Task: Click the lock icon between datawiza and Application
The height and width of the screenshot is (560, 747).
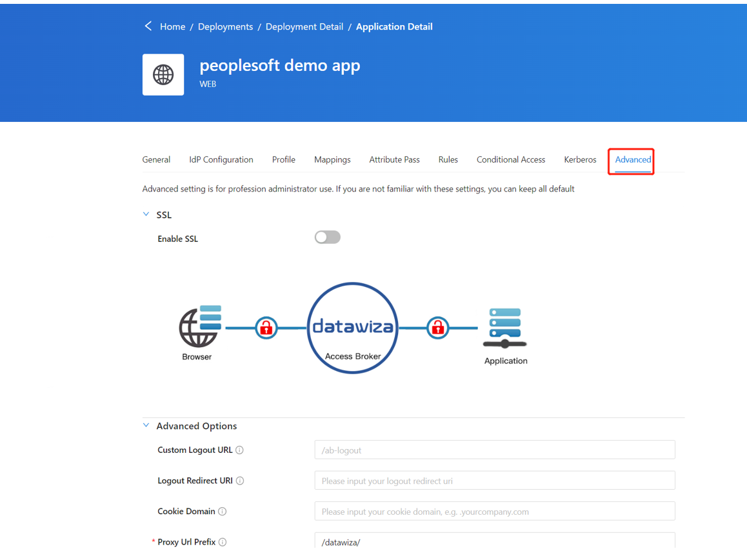Action: click(437, 328)
